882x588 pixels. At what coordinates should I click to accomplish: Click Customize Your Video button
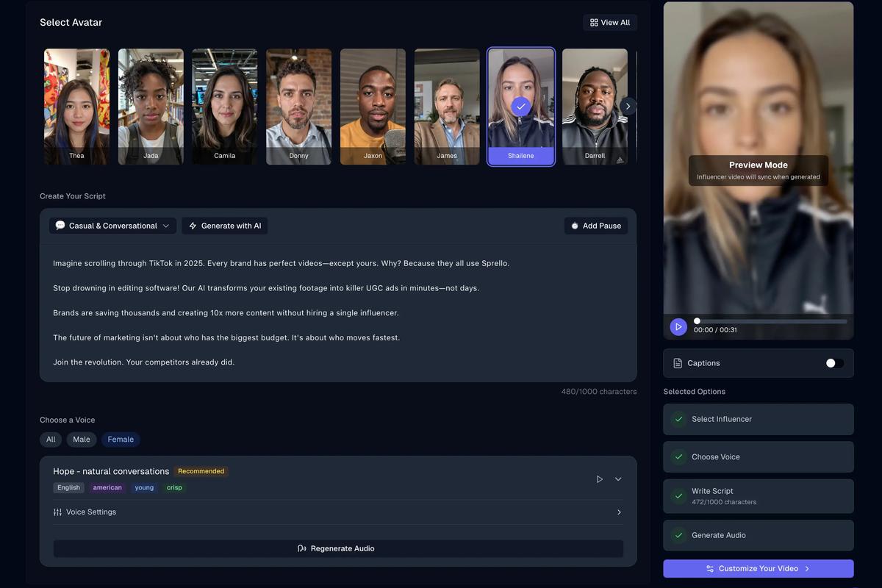[759, 569]
